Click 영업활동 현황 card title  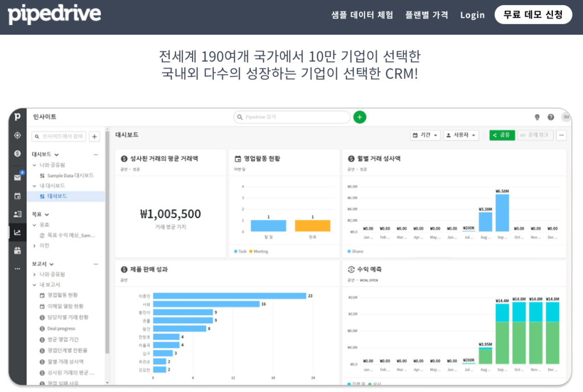(262, 158)
